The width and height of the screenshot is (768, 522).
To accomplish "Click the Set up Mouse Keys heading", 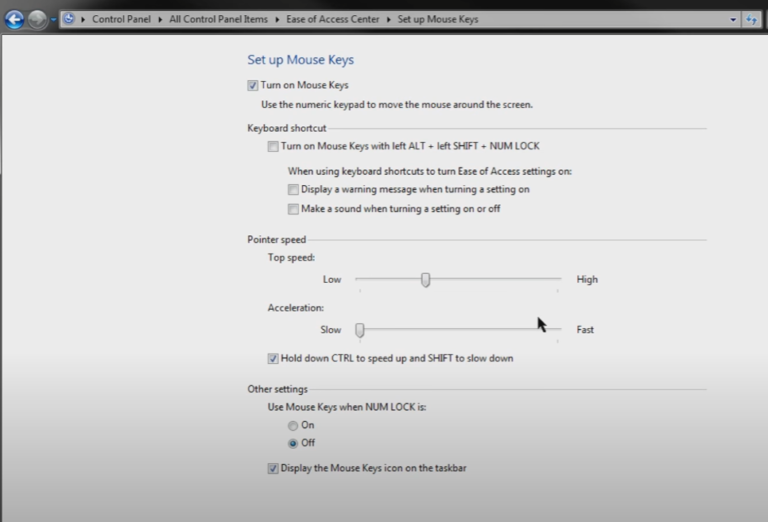I will point(300,60).
